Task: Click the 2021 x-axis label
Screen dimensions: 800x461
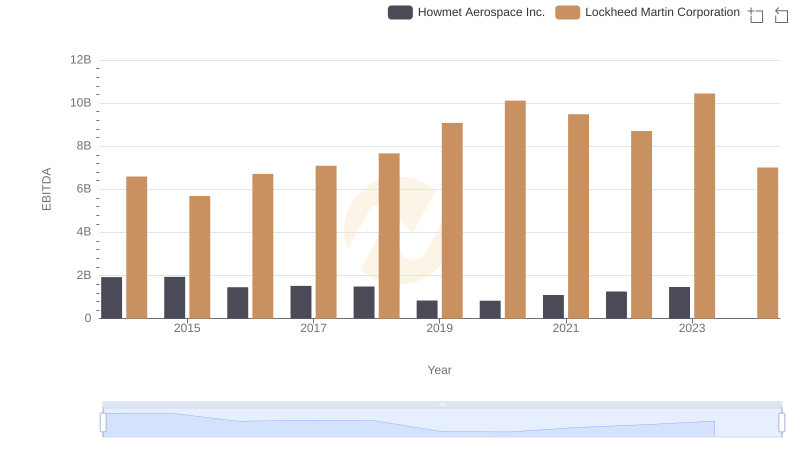Action: tap(566, 328)
